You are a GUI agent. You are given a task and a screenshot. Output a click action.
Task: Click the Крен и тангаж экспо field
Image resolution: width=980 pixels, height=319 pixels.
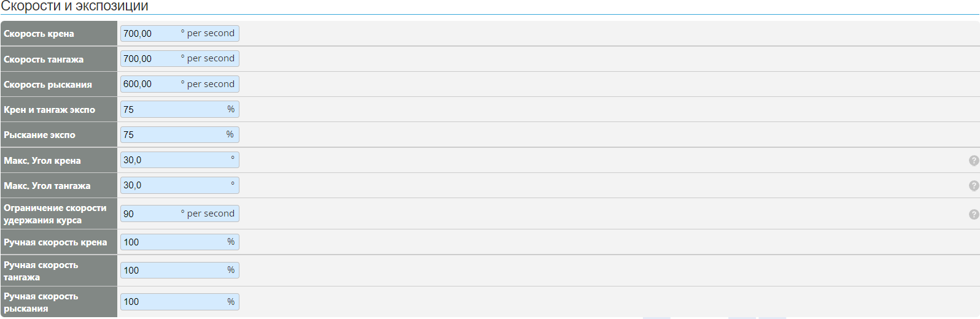click(172, 110)
